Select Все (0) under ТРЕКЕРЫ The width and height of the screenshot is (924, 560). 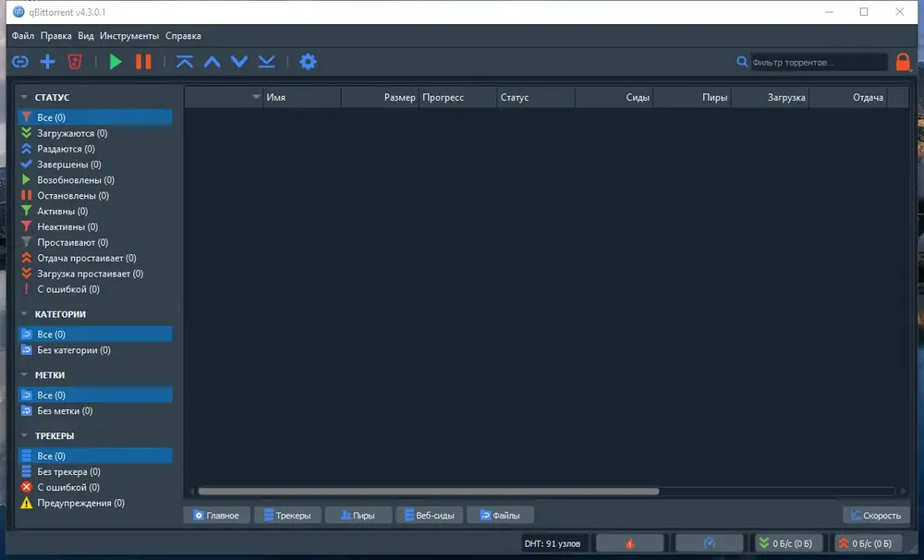(95, 456)
